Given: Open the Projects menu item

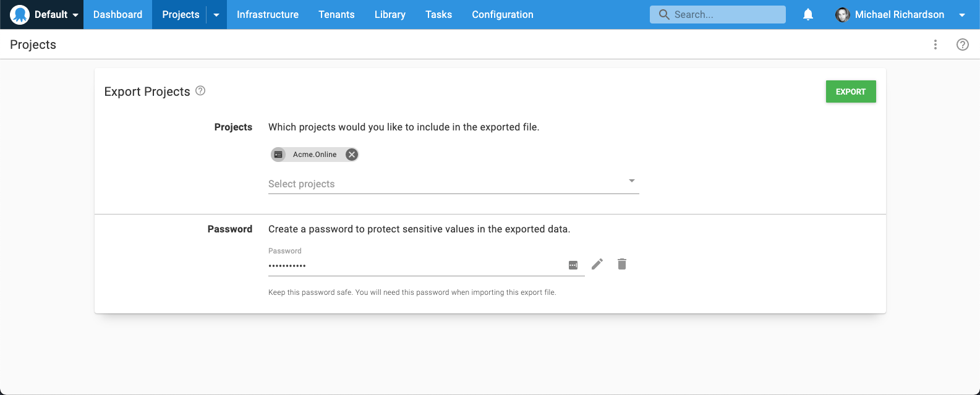Looking at the screenshot, I should pos(181,14).
